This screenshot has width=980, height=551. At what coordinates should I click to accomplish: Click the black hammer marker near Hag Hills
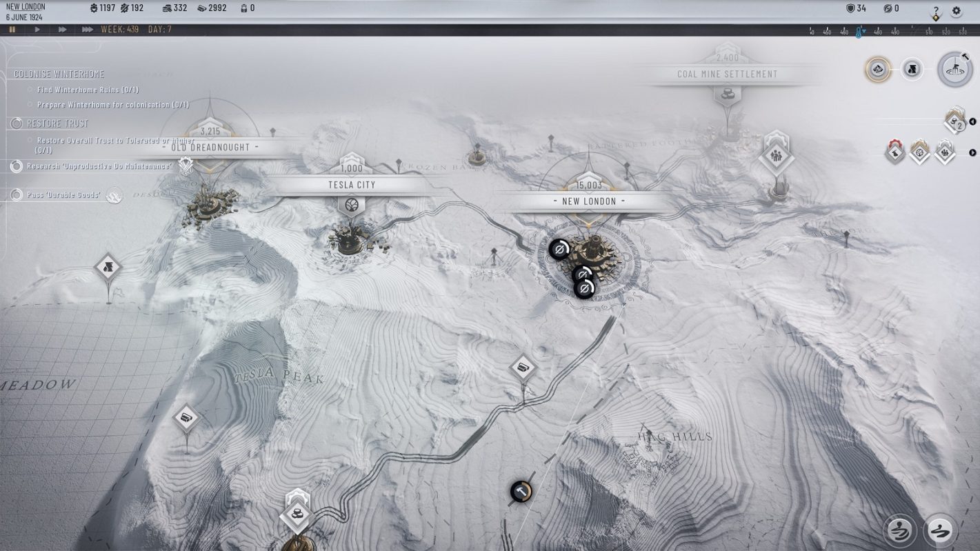521,492
